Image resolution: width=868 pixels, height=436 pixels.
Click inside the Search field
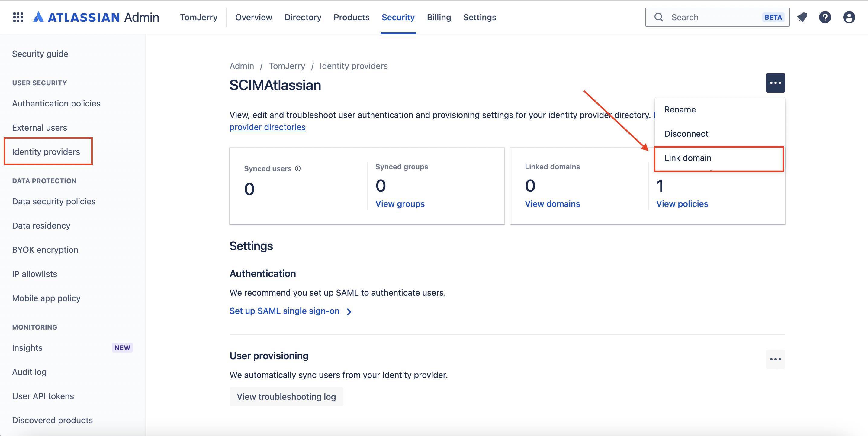coord(717,17)
